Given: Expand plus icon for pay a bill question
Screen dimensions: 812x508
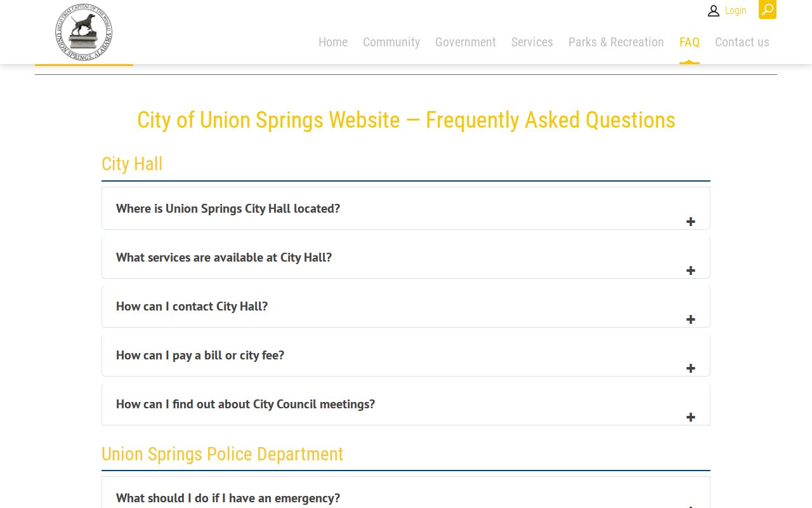Looking at the screenshot, I should (691, 368).
